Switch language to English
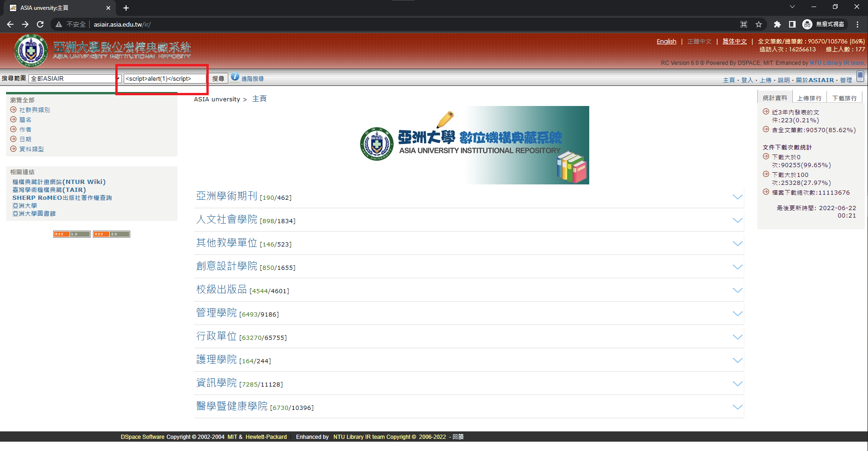 (666, 42)
